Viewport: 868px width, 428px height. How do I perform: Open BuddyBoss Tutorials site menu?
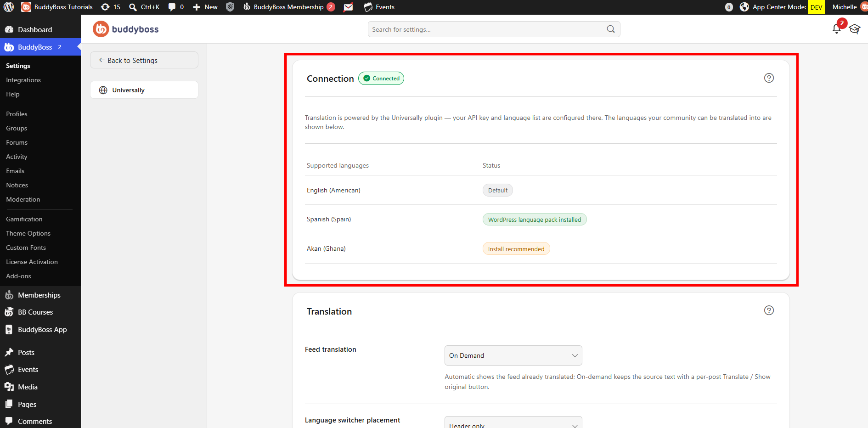[57, 7]
